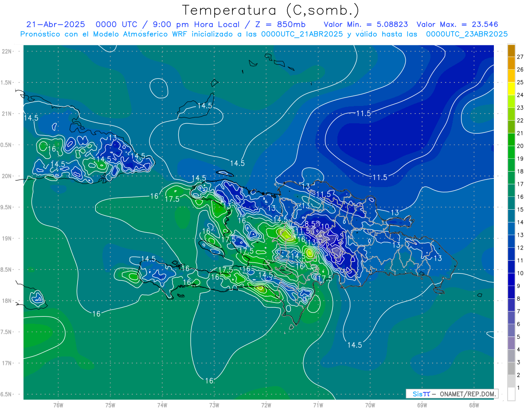
Task: Click the white legend swatch below 1
Action: pos(511,394)
